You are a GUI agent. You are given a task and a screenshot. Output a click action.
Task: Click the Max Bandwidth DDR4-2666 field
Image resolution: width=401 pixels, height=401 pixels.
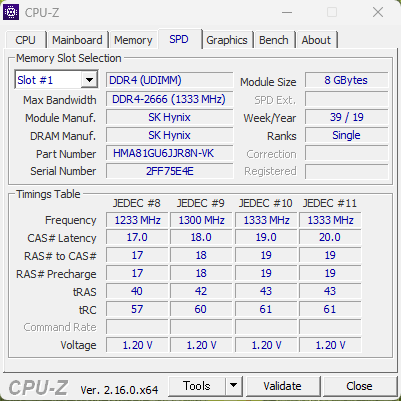[x=169, y=99]
